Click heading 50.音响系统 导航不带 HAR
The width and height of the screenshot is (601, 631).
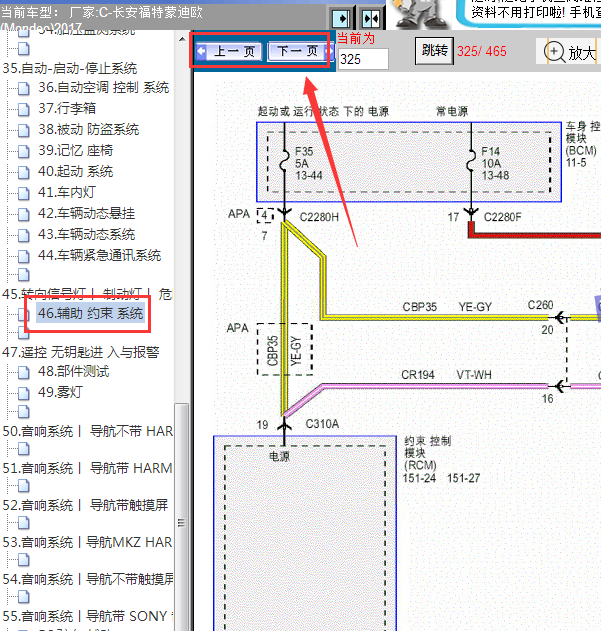click(87, 431)
